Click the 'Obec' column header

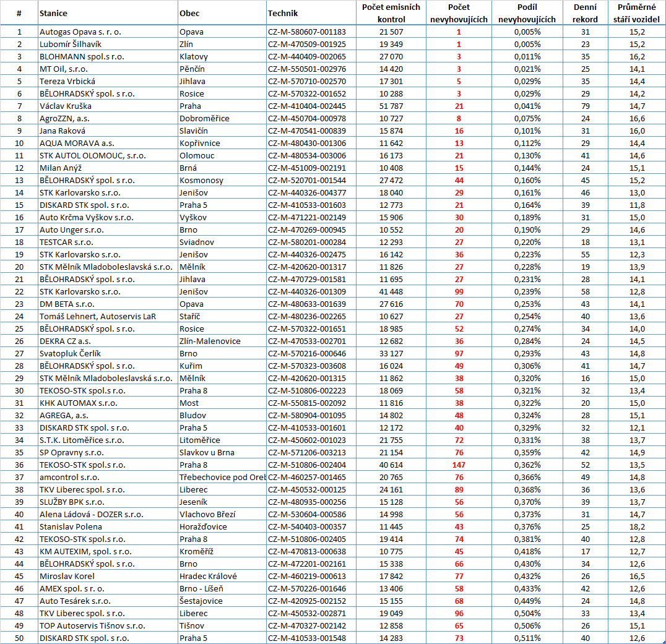tap(222, 13)
